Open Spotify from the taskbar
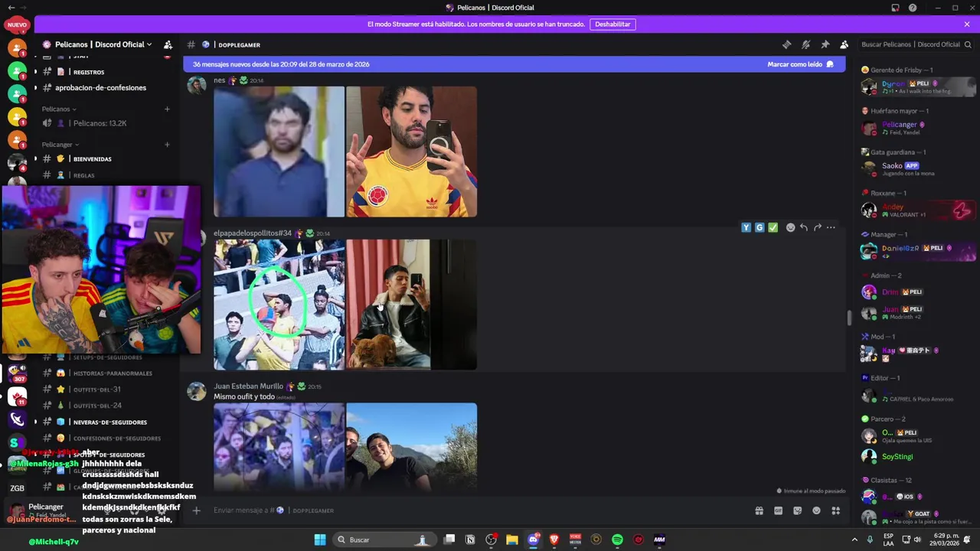This screenshot has height=551, width=980. (617, 540)
